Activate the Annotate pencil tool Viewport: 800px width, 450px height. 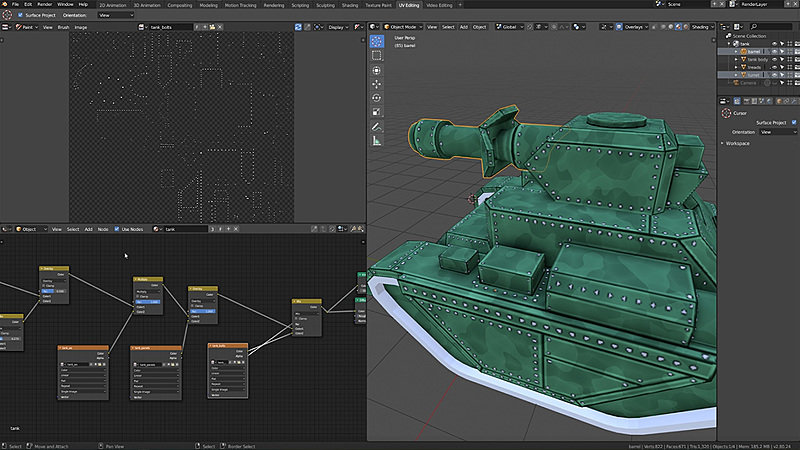(377, 127)
